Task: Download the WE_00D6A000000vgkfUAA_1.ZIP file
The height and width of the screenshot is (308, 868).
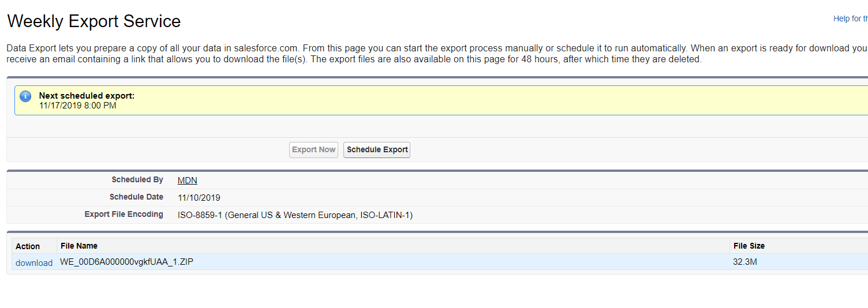Action: 34,262
